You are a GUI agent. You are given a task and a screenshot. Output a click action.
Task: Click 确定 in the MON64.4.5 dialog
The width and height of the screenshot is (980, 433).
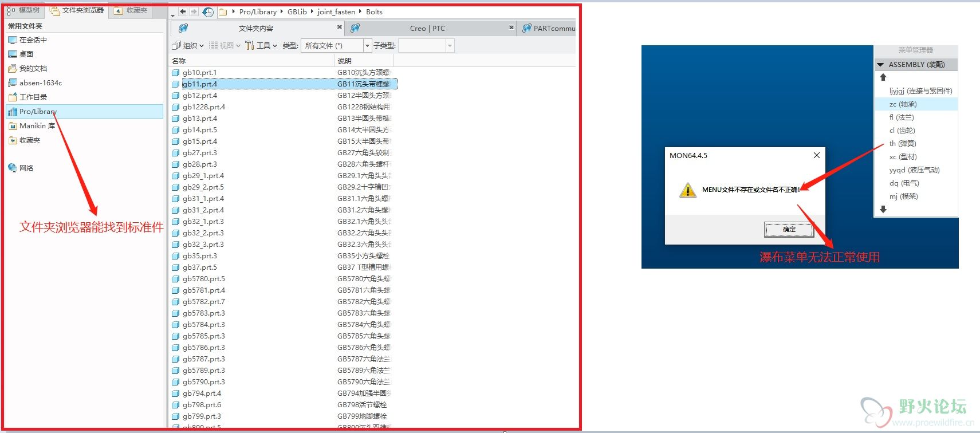(789, 229)
